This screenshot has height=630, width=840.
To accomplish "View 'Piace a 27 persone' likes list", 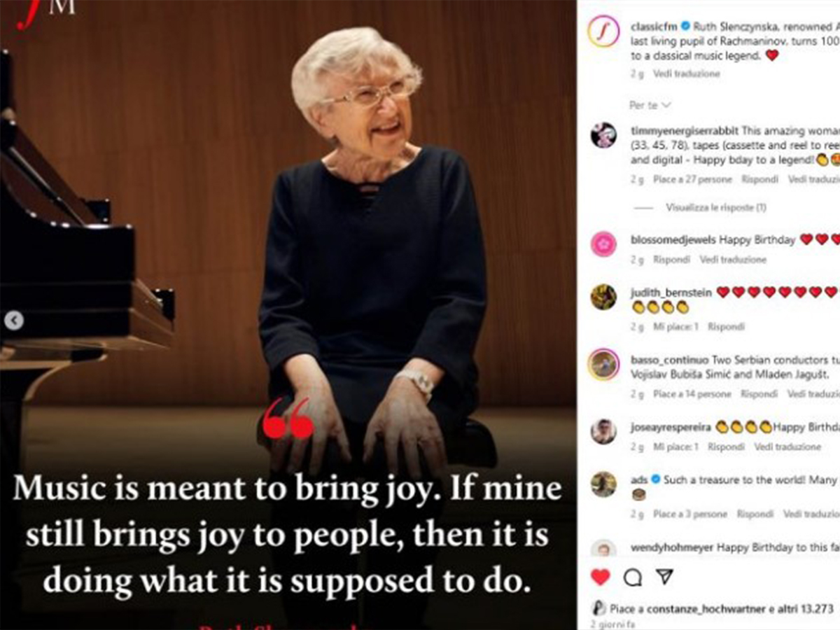I will click(x=692, y=179).
